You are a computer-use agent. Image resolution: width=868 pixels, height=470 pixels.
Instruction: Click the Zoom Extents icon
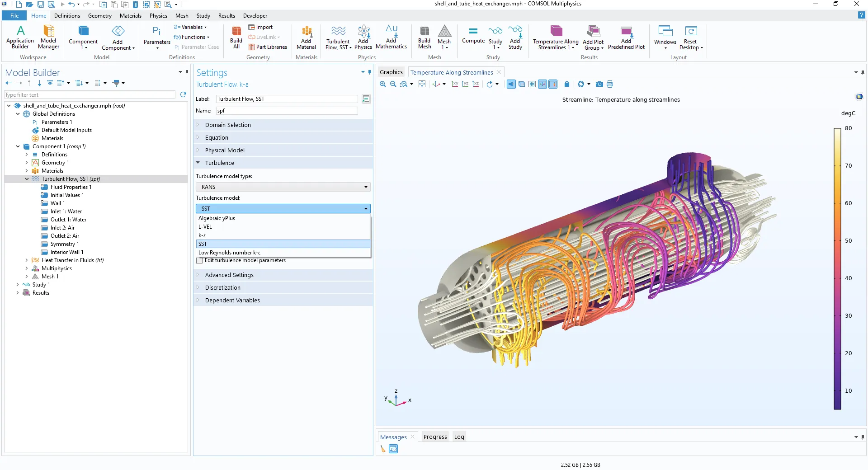422,84
